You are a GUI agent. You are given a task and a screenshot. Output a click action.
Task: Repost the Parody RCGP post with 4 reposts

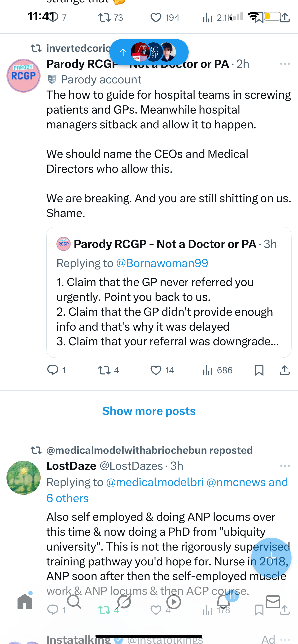(x=104, y=370)
